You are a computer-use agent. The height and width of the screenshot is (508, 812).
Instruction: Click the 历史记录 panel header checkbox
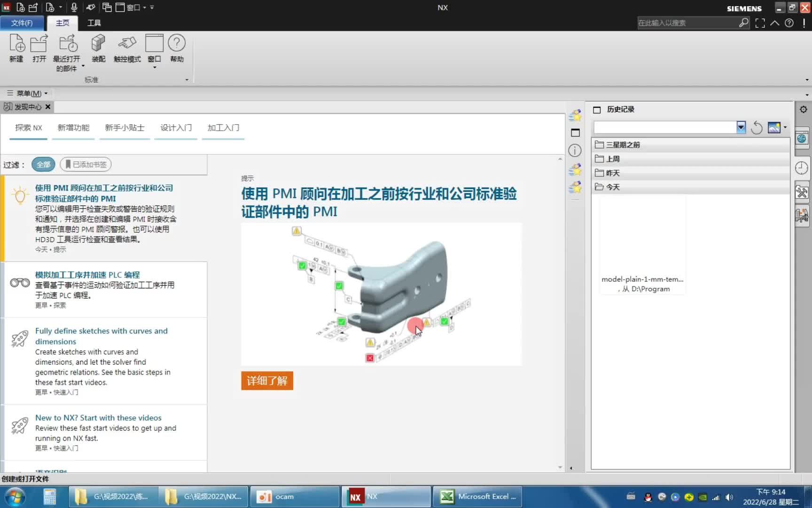pyautogui.click(x=597, y=110)
